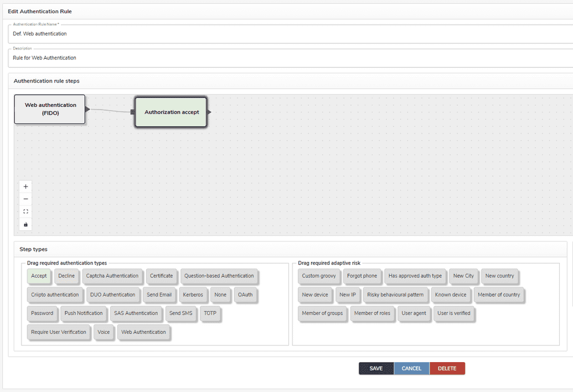Viewport: 573px width, 392px height.
Task: Delete the authentication rule
Action: tap(447, 368)
